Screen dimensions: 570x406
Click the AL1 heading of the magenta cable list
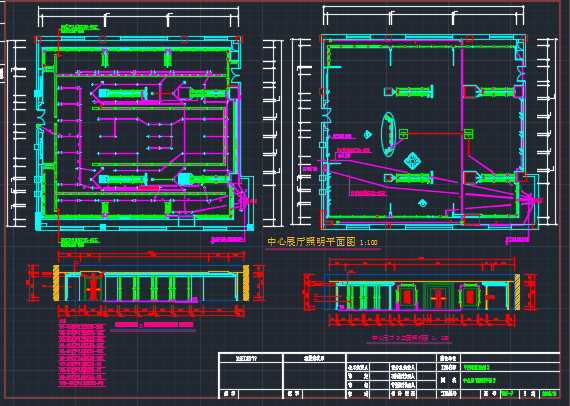point(63,321)
